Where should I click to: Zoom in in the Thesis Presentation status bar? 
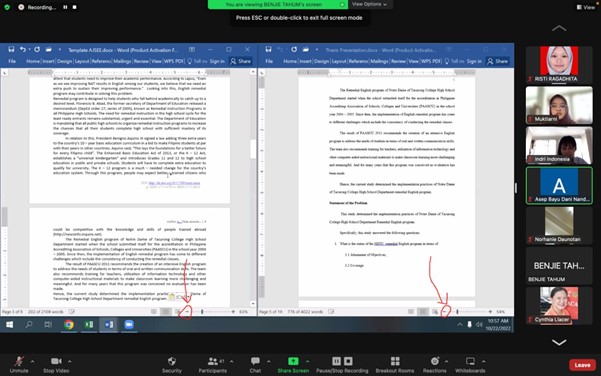(490, 312)
